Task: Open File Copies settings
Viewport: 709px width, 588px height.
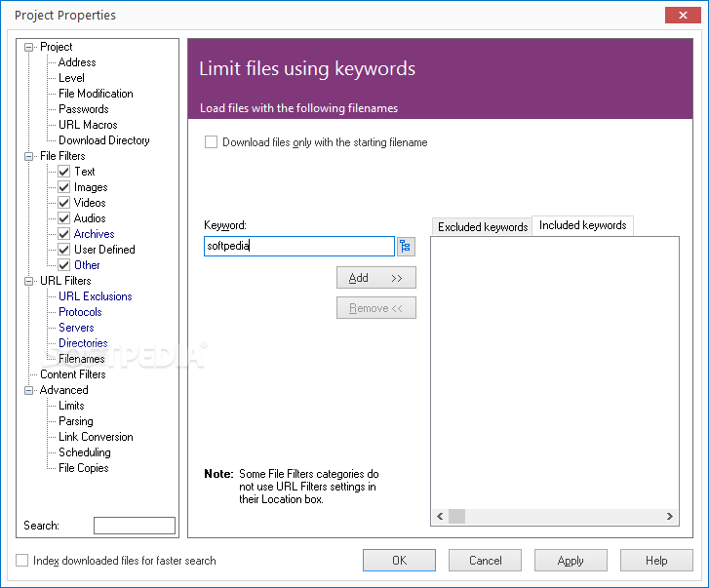Action: [x=84, y=468]
